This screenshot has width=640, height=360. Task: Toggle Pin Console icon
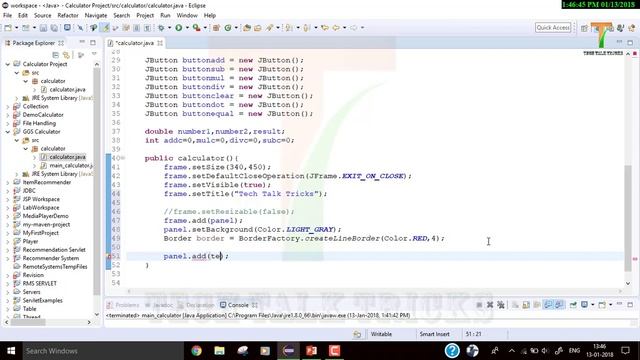pos(573,305)
